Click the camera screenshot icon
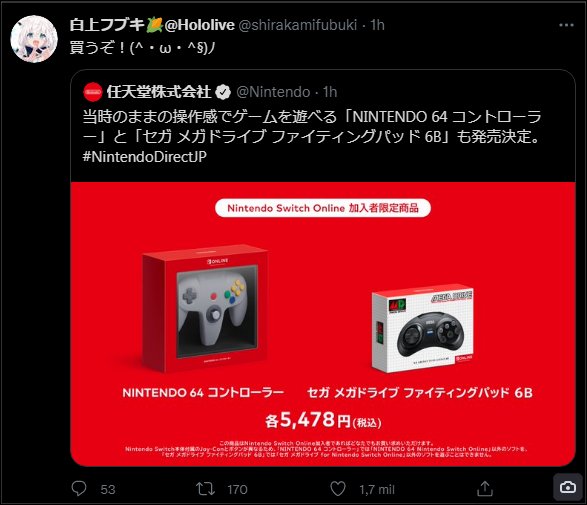The width and height of the screenshot is (587, 505). pyautogui.click(x=568, y=487)
